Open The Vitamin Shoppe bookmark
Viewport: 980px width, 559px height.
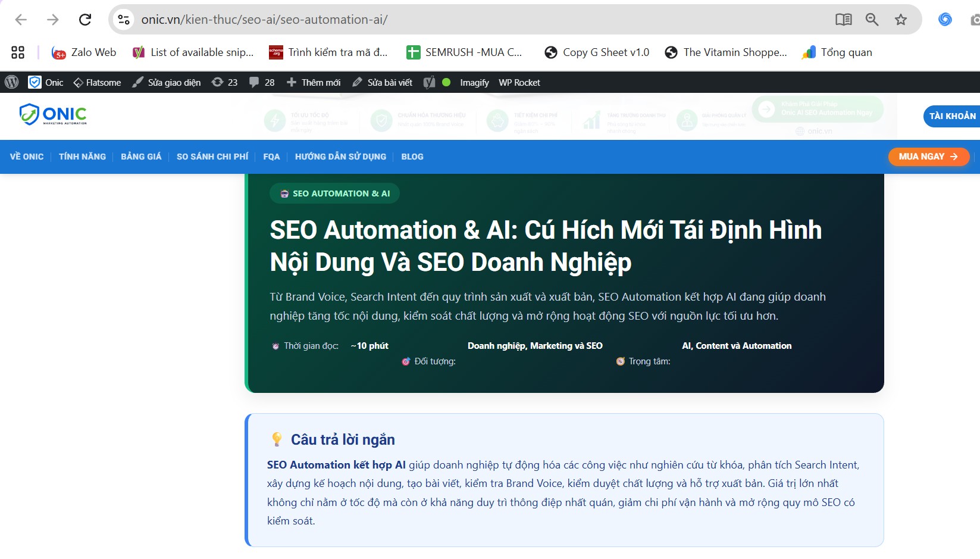pos(726,52)
